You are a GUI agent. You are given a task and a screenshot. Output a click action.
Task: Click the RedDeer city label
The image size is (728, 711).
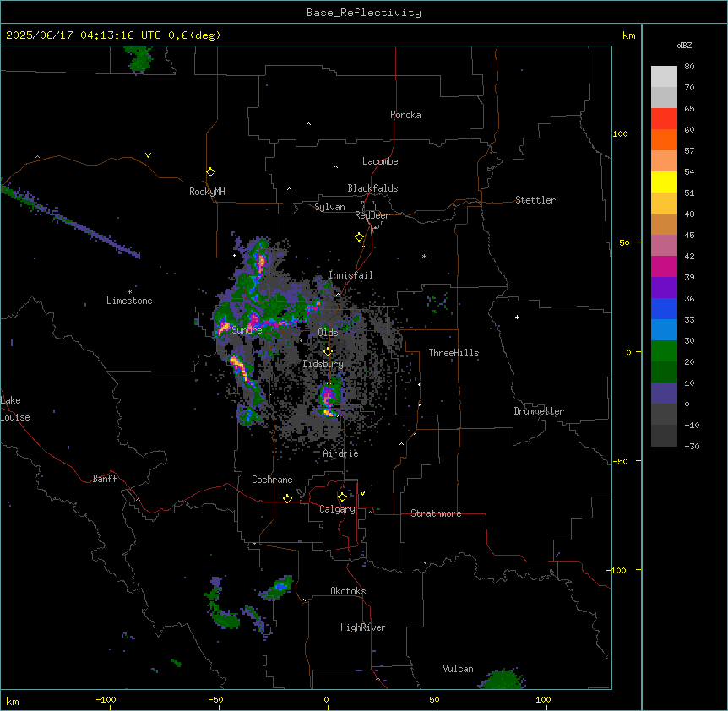(372, 215)
